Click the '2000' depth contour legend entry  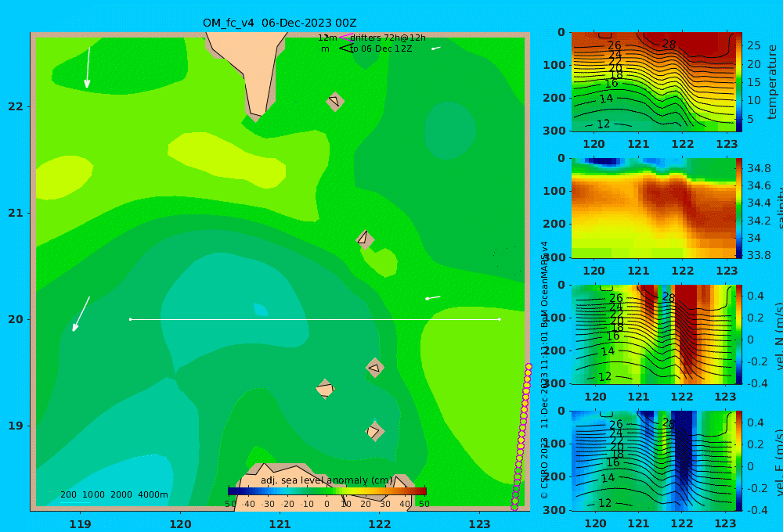[121, 494]
